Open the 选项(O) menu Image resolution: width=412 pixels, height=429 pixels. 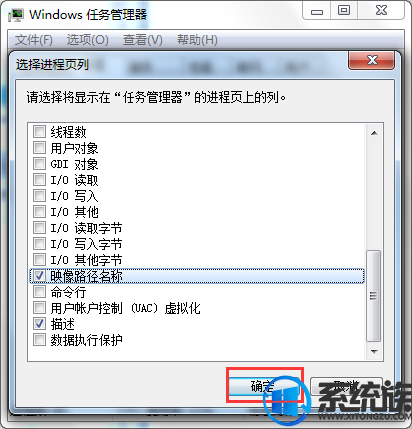point(87,40)
